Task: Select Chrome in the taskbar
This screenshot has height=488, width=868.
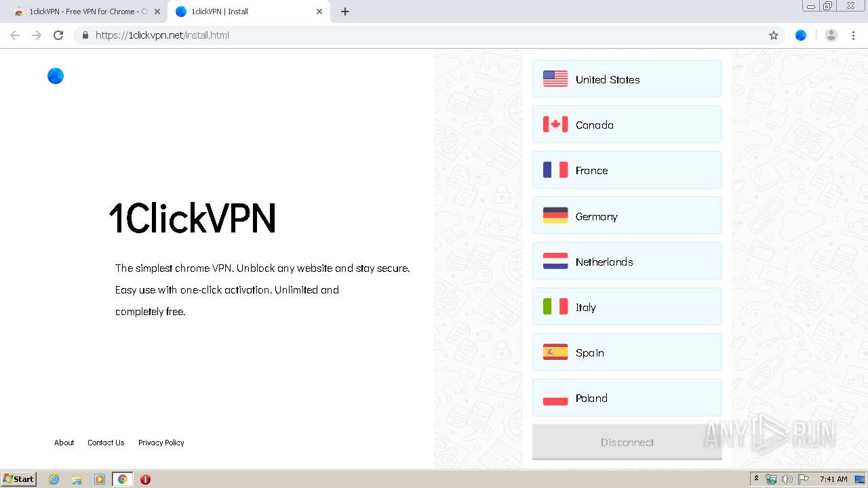Action: coord(122,479)
